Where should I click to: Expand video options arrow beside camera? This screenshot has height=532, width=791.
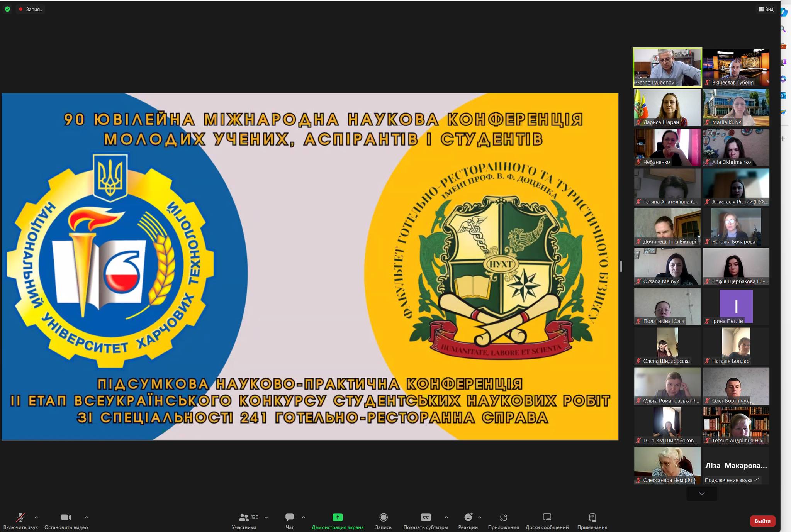click(x=86, y=517)
